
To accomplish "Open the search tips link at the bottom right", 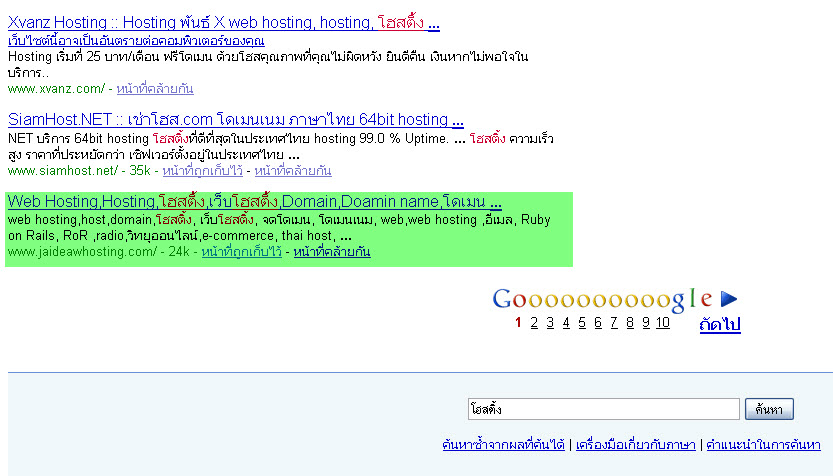I will (763, 445).
